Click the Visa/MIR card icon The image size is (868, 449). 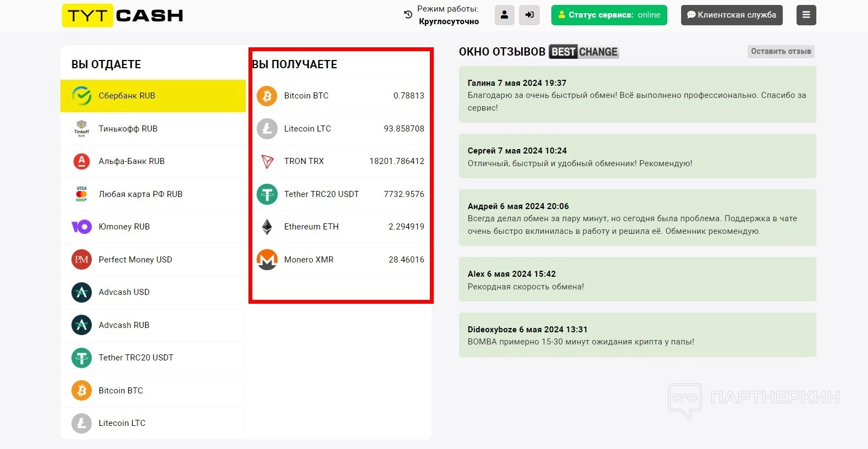[x=82, y=194]
